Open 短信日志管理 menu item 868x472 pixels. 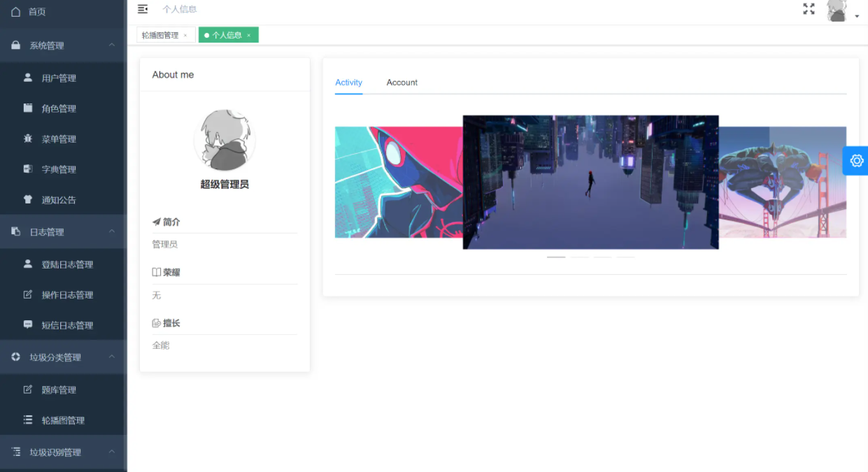pyautogui.click(x=63, y=325)
